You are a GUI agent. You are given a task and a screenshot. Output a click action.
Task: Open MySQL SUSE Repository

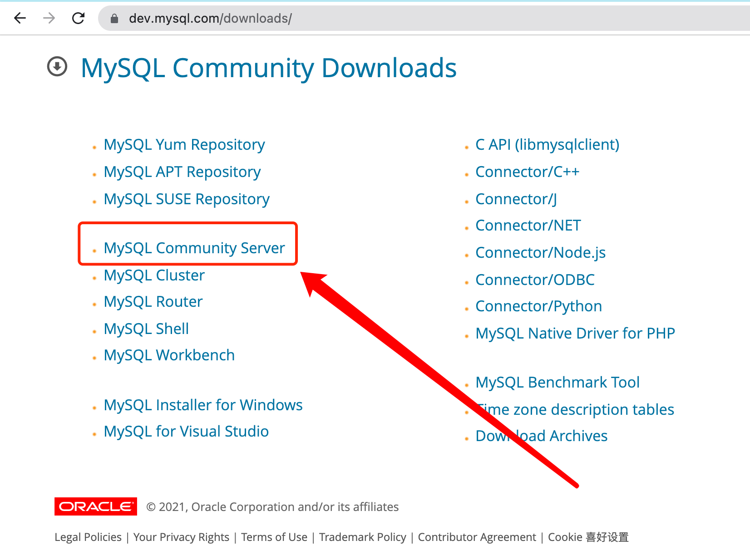[x=187, y=199]
